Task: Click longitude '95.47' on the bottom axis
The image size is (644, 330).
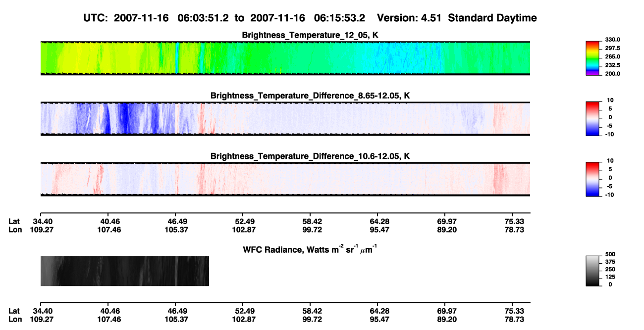Action: tap(377, 320)
